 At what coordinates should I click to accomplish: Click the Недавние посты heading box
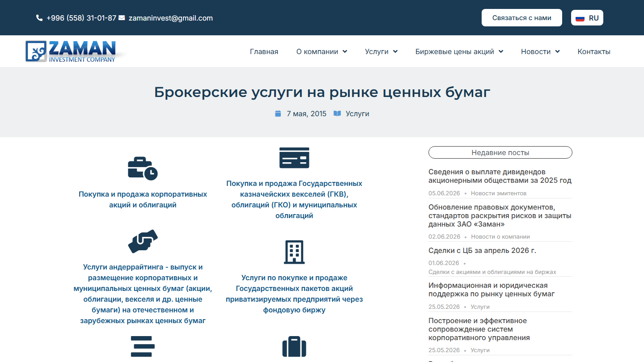click(x=500, y=152)
